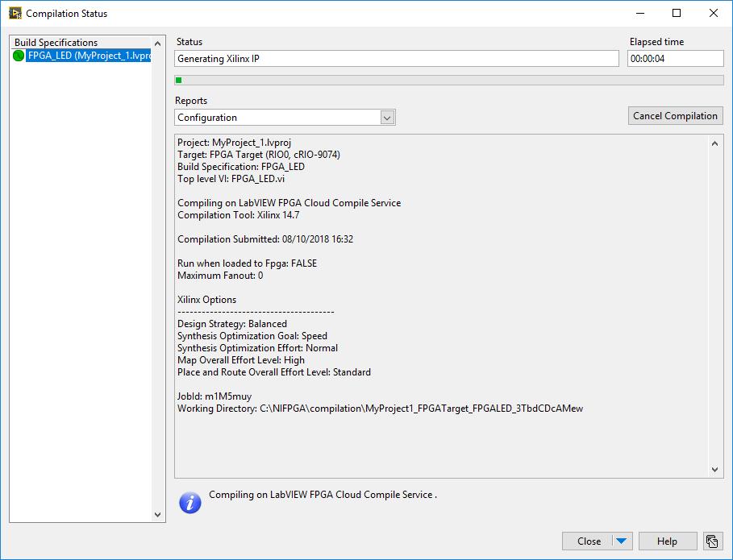Click report-pane line 'Compiling on LabVIEW FPGA Cloud Compile Service'

289,203
